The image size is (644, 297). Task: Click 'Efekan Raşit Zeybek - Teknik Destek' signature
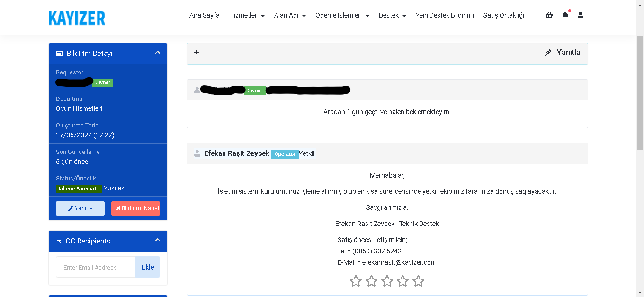[387, 224]
